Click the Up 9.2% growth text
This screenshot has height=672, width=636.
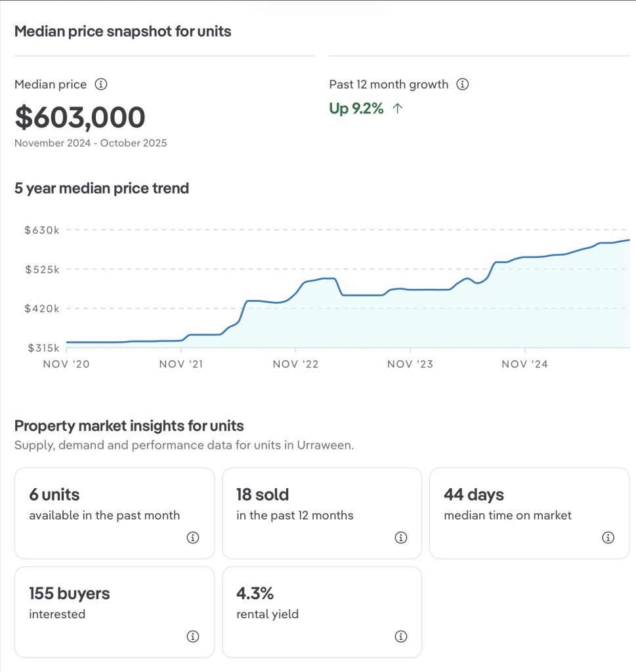[356, 109]
